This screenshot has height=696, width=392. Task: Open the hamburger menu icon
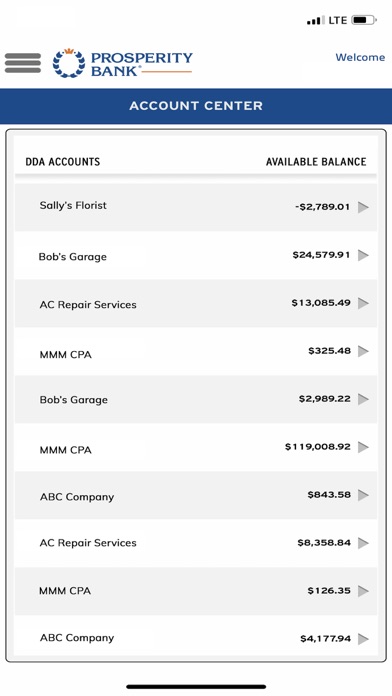pyautogui.click(x=23, y=63)
